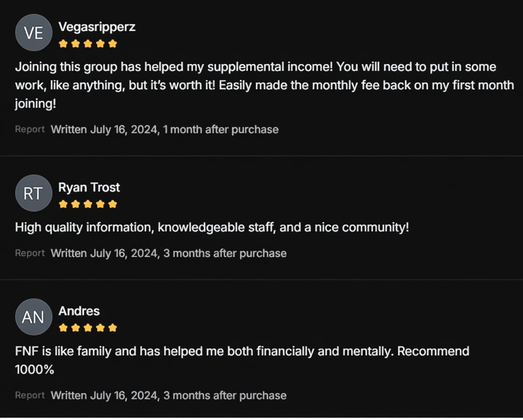Open the Andres username

tap(79, 311)
